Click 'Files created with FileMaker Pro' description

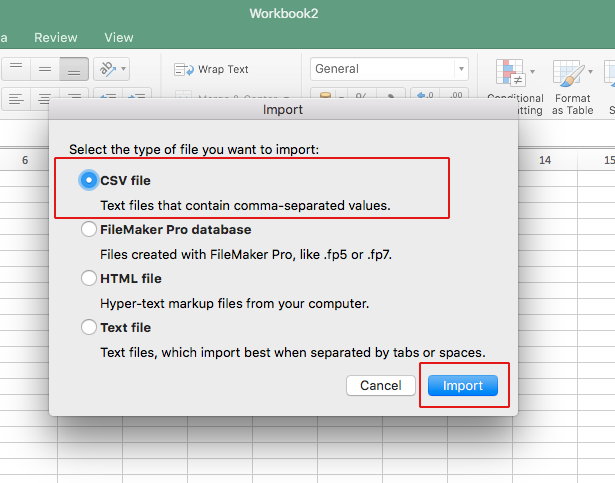point(246,255)
